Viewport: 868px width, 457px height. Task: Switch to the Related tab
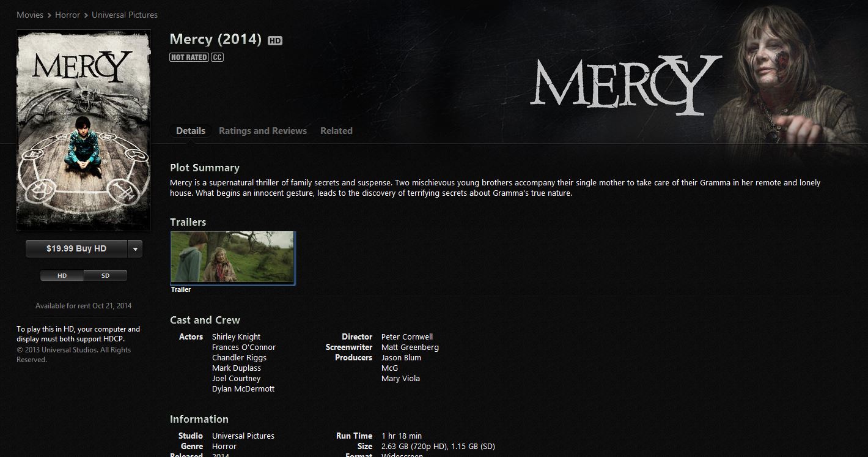point(336,131)
